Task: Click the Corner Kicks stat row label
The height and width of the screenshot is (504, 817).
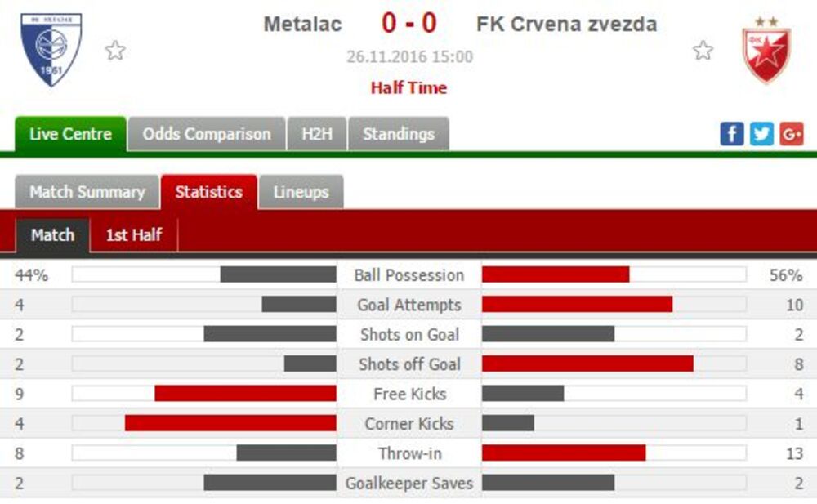Action: click(408, 423)
